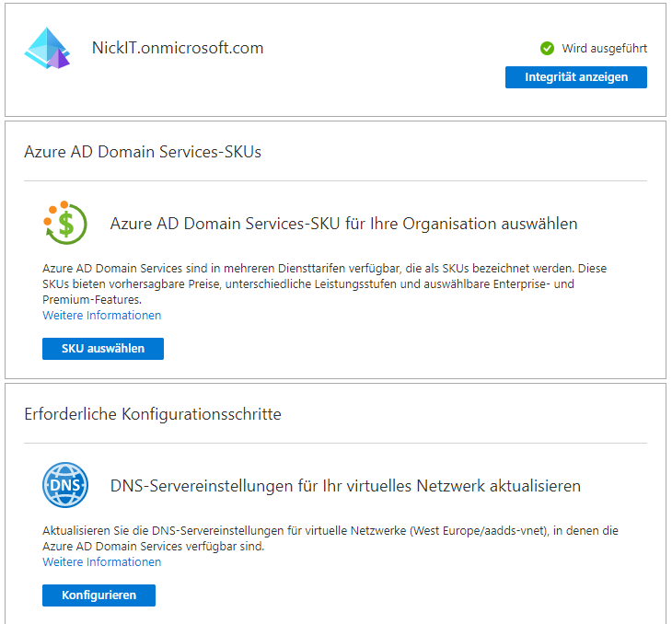Click the DNS-Servereinstellungen aktualisieren title
Viewport: 672px width, 624px height.
[345, 485]
